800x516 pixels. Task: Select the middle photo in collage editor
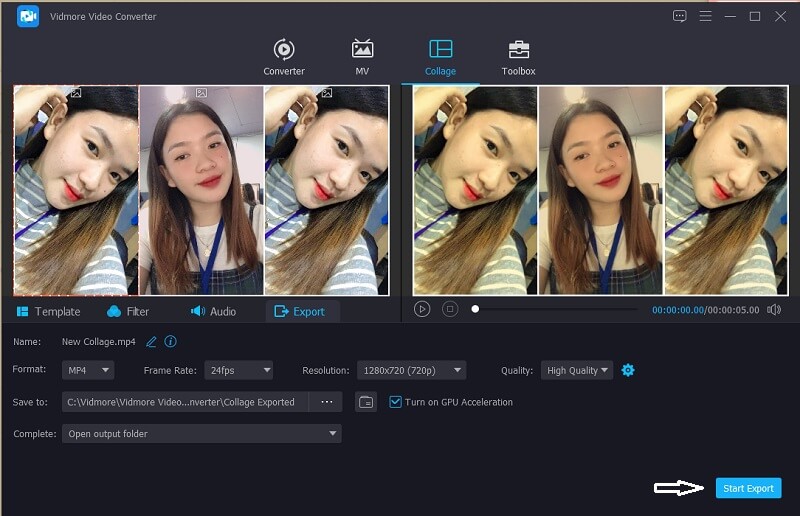tap(200, 190)
